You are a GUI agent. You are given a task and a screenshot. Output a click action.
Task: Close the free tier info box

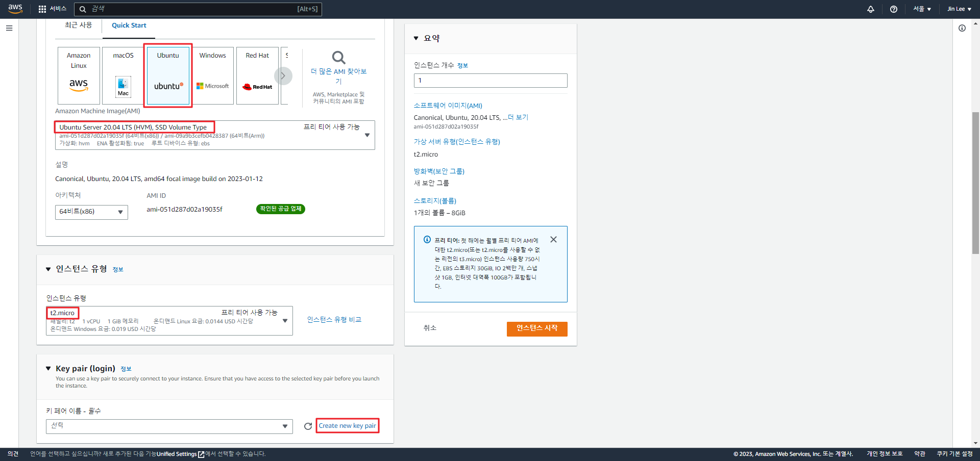point(553,240)
